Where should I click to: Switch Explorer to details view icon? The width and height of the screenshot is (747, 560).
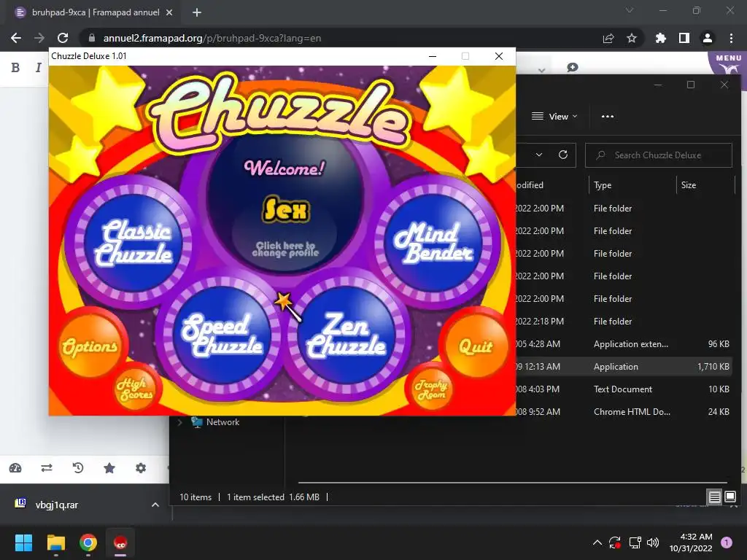point(714,497)
